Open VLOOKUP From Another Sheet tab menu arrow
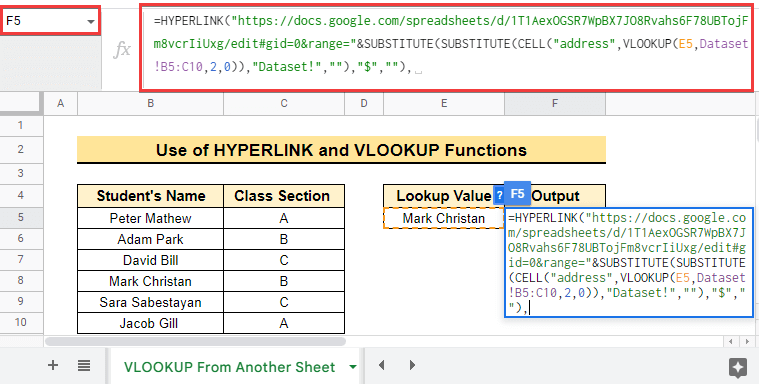759x384 pixels. (353, 367)
